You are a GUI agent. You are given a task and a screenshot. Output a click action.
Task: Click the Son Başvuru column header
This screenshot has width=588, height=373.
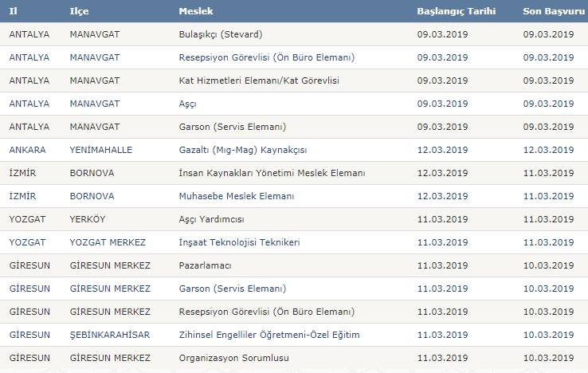[554, 11]
